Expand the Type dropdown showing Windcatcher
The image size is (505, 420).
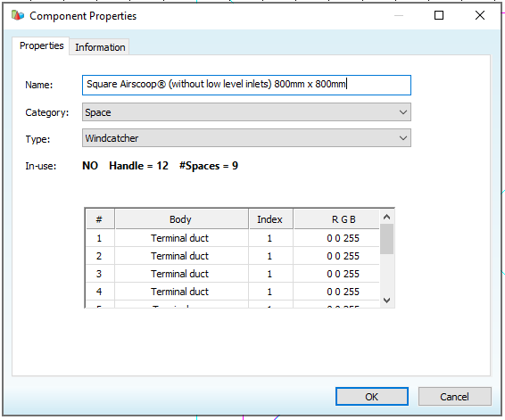[246, 138]
